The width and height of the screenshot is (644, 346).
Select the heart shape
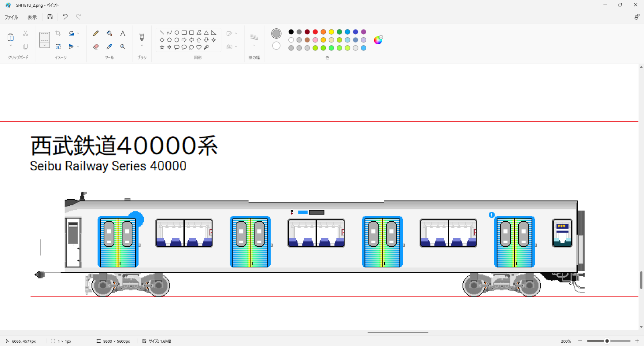pyautogui.click(x=199, y=47)
